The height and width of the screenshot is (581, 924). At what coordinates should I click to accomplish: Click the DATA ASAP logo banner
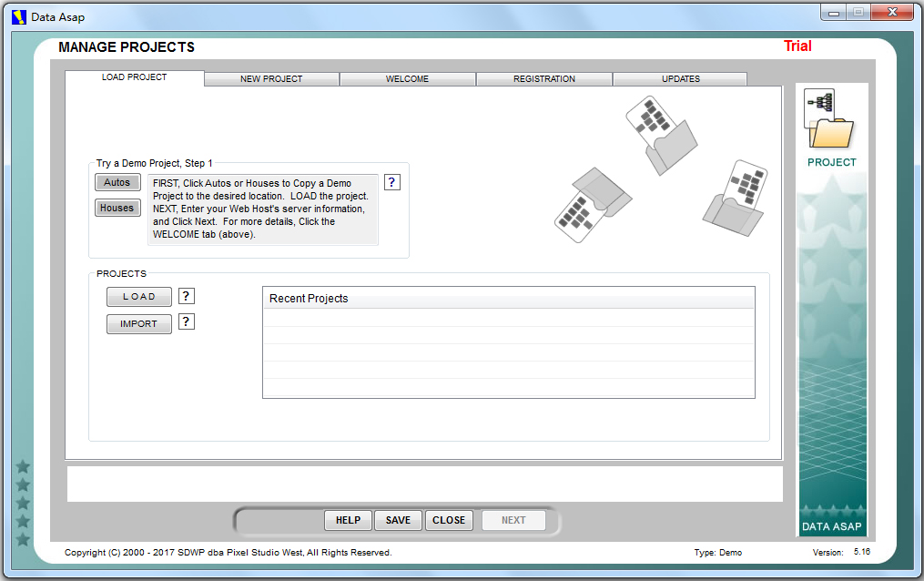[x=832, y=525]
